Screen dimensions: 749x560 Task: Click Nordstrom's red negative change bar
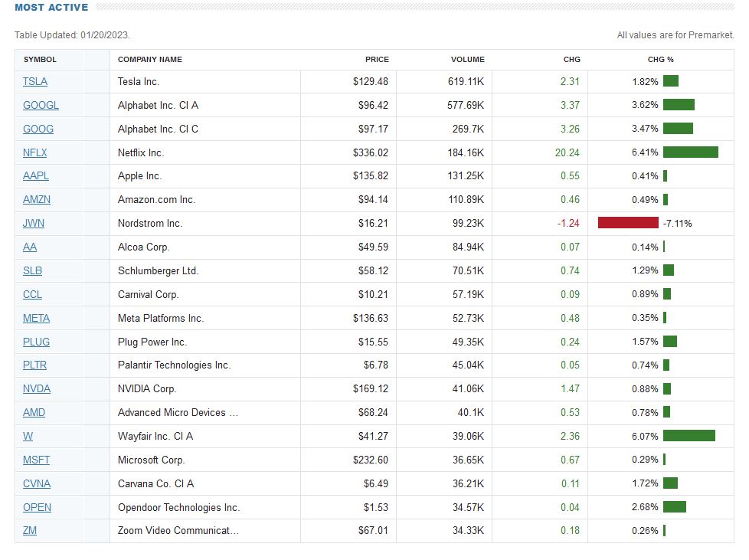click(628, 223)
